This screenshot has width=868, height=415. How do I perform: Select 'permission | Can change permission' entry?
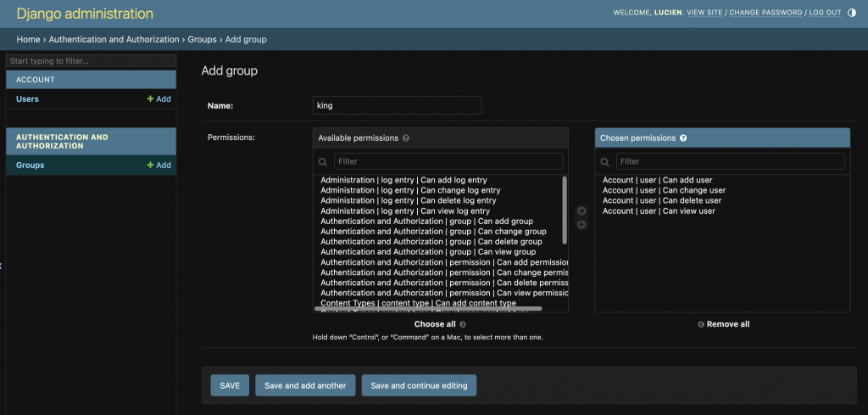point(444,272)
